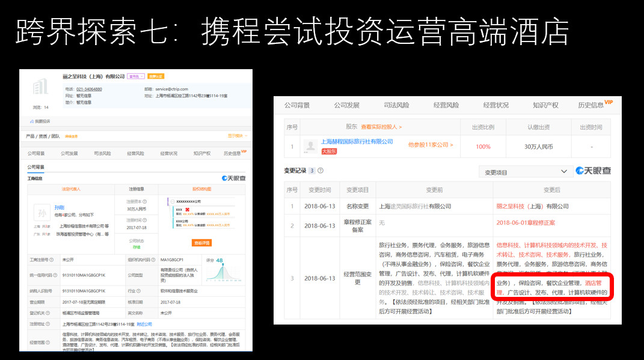Open 知识产权 tab in right screenshot
The height and width of the screenshot is (360, 644).
(x=545, y=106)
